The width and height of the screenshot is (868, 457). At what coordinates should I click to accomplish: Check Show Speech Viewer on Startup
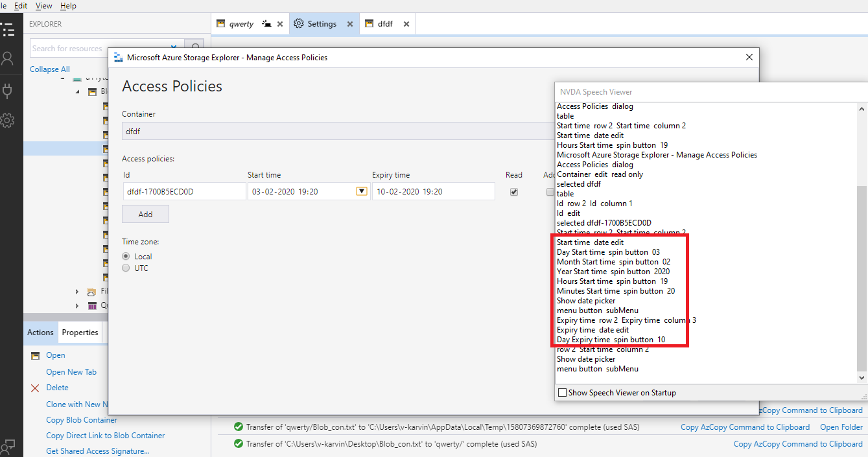562,392
